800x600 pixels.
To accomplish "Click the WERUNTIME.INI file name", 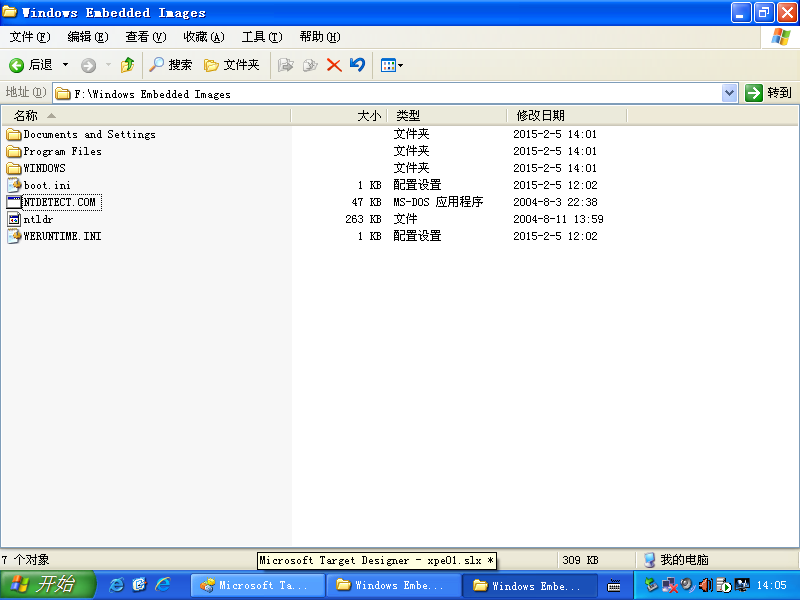I will click(x=62, y=236).
